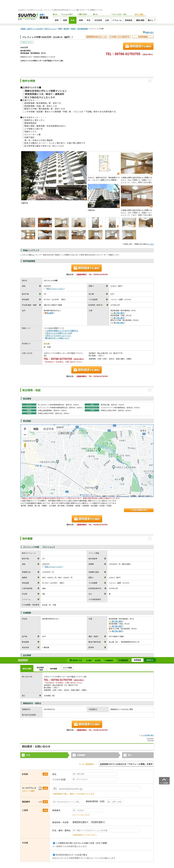Open the 新築 tab next to 賃貸
The height and width of the screenshot is (868, 174).
tap(65, 20)
